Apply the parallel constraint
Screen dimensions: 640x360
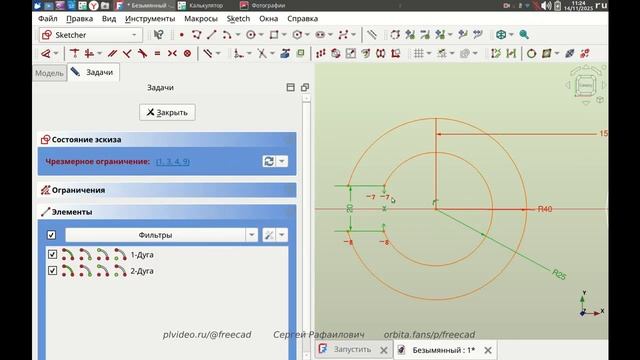[112, 53]
